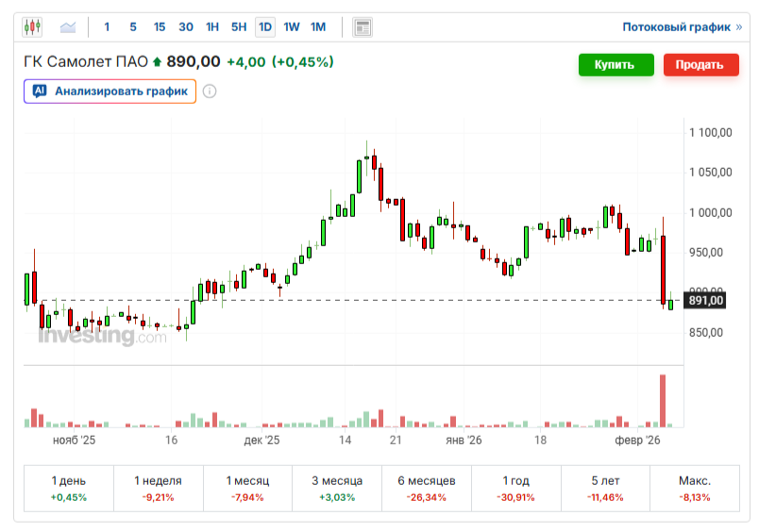Screen dimensions: 759x532
Task: Click the 1 100,00 price axis label
Action: click(x=710, y=132)
